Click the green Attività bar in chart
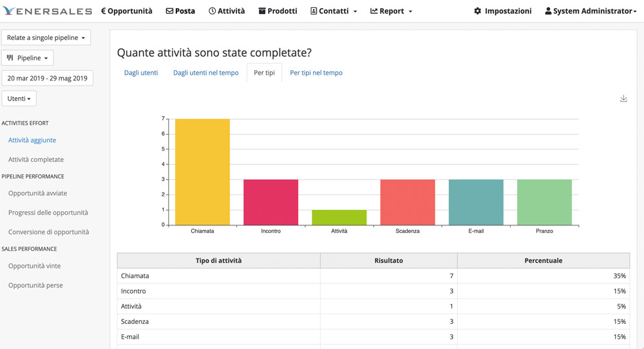Viewport: 644px width, 349px height. pyautogui.click(x=339, y=218)
